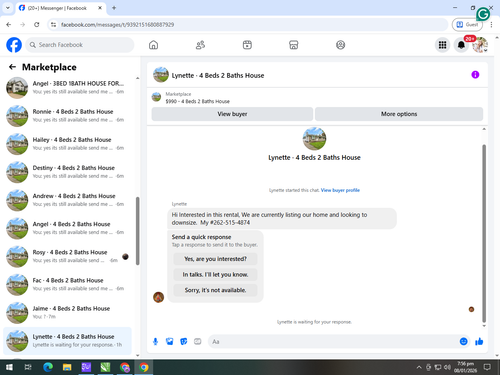Open a new browser tab
Viewport: 500px width, 375px height.
(x=114, y=8)
